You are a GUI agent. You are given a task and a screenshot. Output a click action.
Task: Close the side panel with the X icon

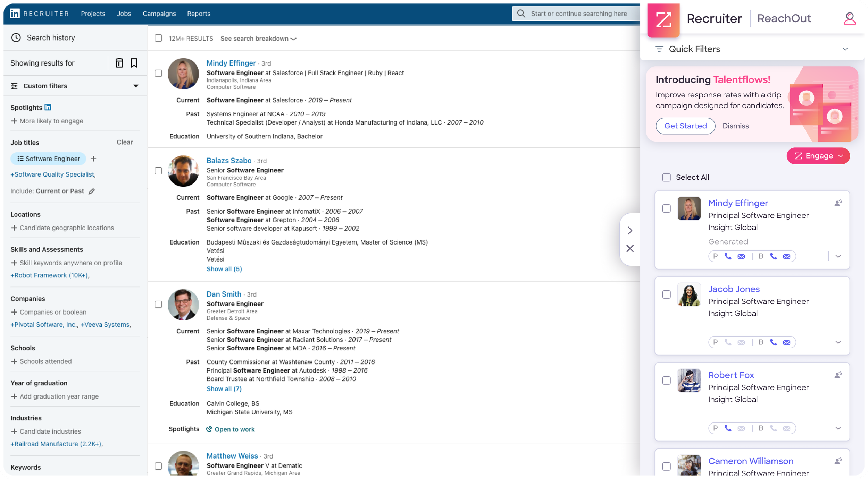[x=630, y=248]
